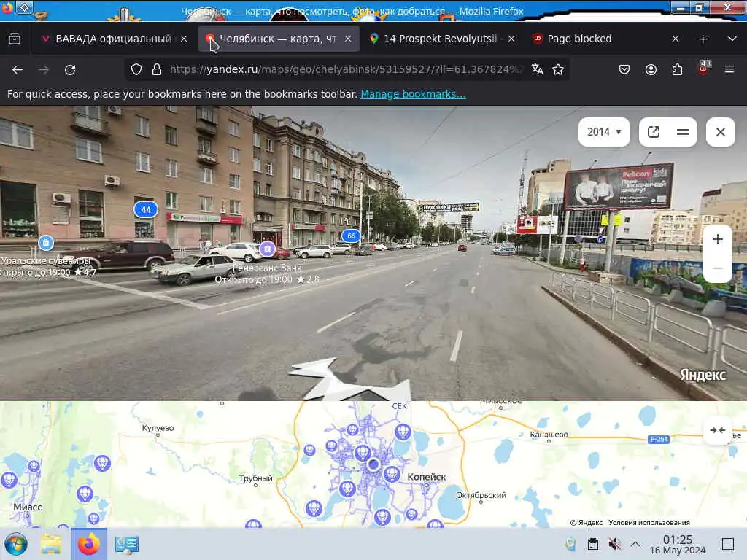747x560 pixels.
Task: Open a new tab
Action: tap(703, 39)
